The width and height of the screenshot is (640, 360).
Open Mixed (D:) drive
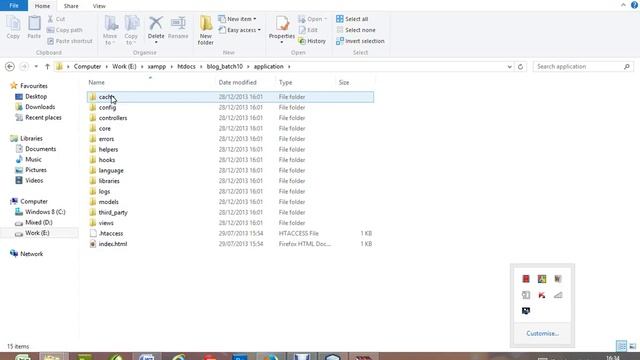[x=39, y=222]
